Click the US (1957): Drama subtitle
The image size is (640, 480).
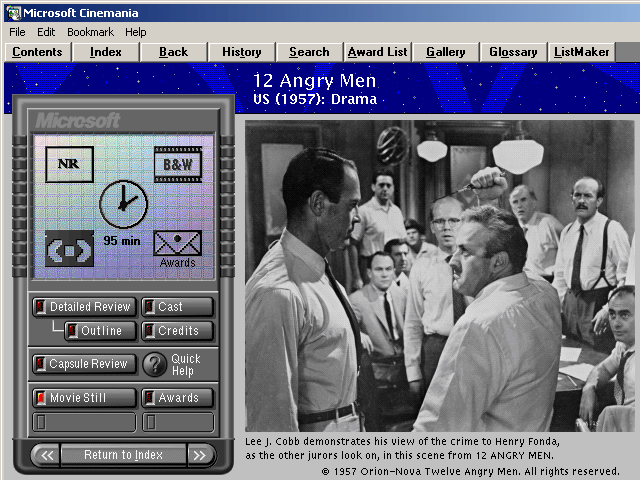[315, 99]
